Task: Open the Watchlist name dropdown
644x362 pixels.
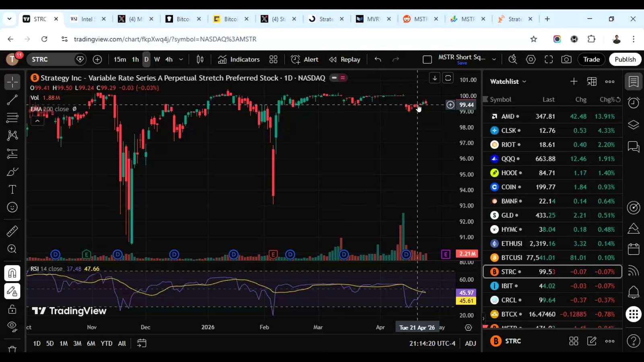Action: [508, 82]
